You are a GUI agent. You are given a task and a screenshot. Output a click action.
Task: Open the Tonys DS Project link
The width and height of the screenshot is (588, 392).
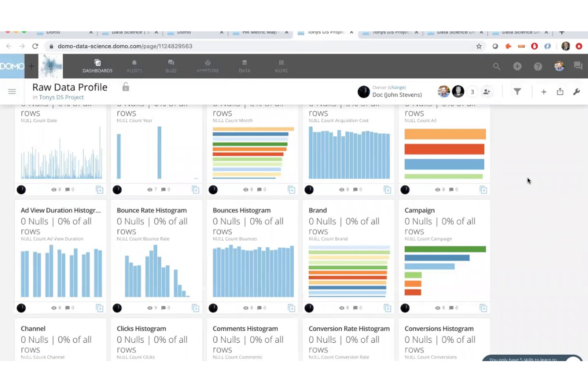click(x=61, y=97)
